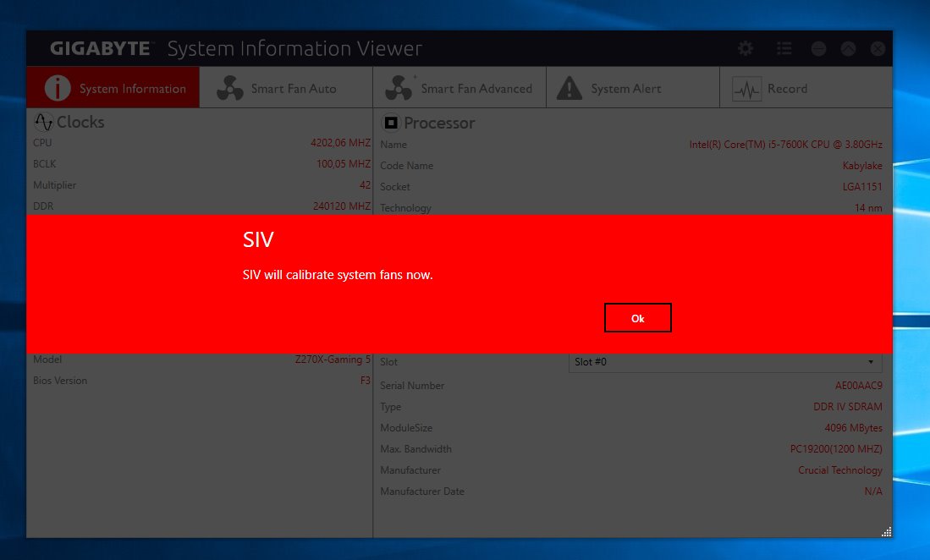Image resolution: width=930 pixels, height=560 pixels.
Task: Click the info icon on System Information tab
Action: point(58,88)
